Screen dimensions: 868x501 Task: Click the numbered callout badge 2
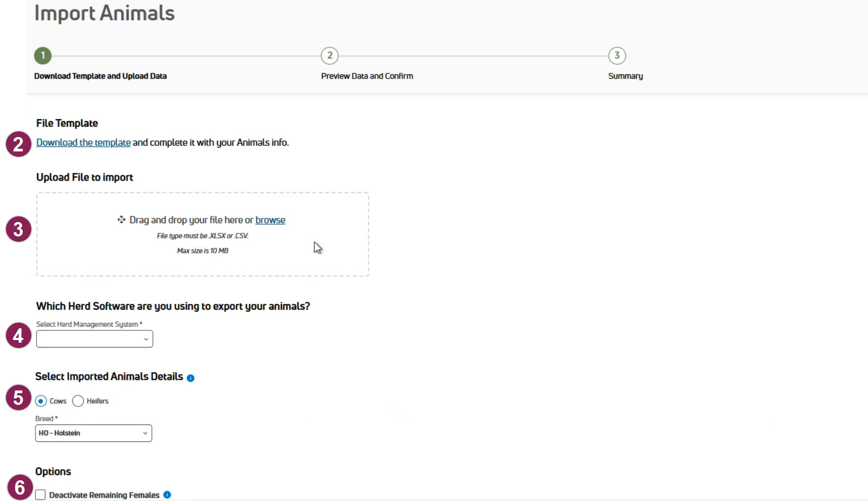coord(19,144)
